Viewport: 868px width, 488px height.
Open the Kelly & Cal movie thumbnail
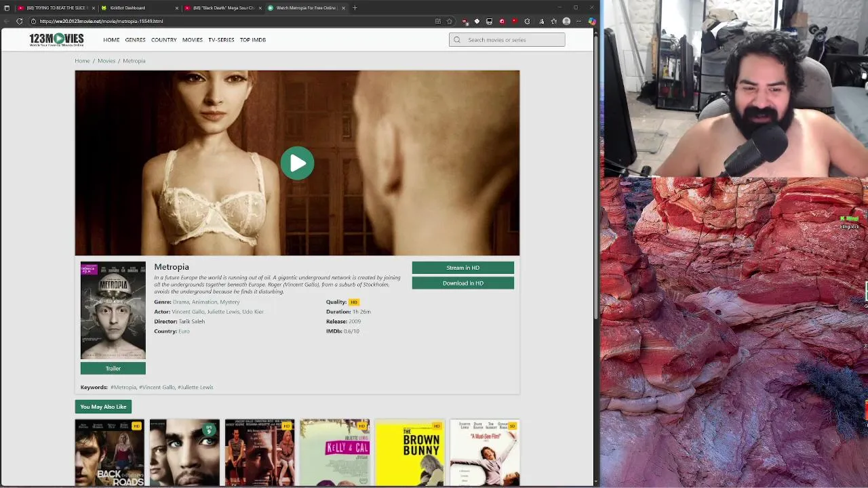335,452
